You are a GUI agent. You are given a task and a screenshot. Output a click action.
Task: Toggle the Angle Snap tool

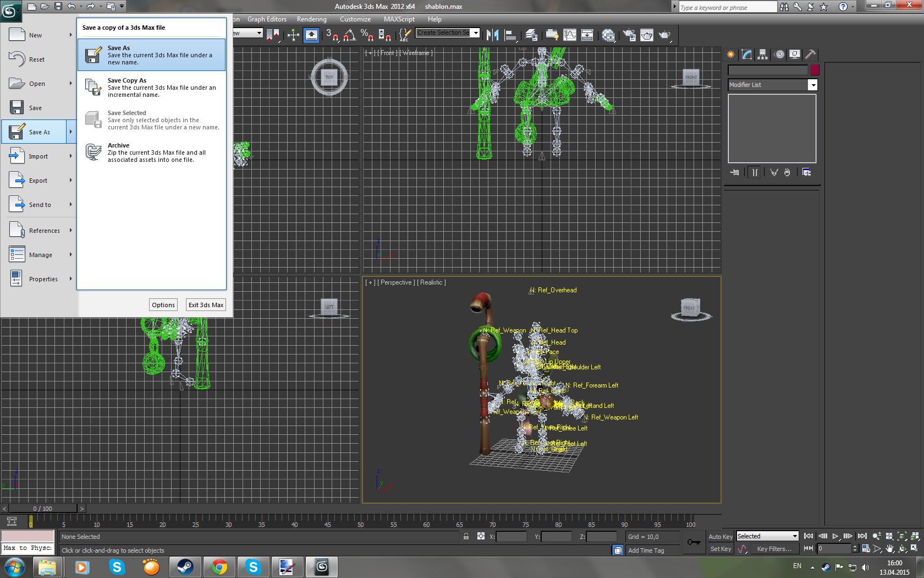click(x=349, y=35)
